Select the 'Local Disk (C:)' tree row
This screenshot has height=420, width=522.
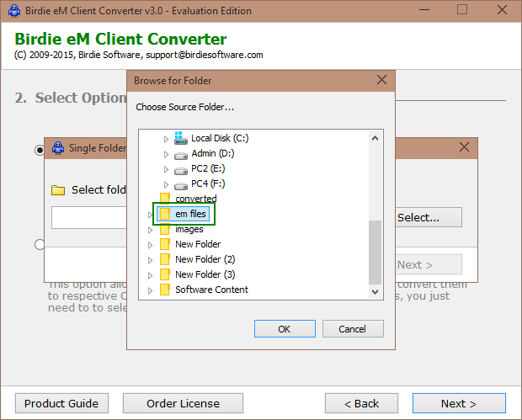[220, 138]
